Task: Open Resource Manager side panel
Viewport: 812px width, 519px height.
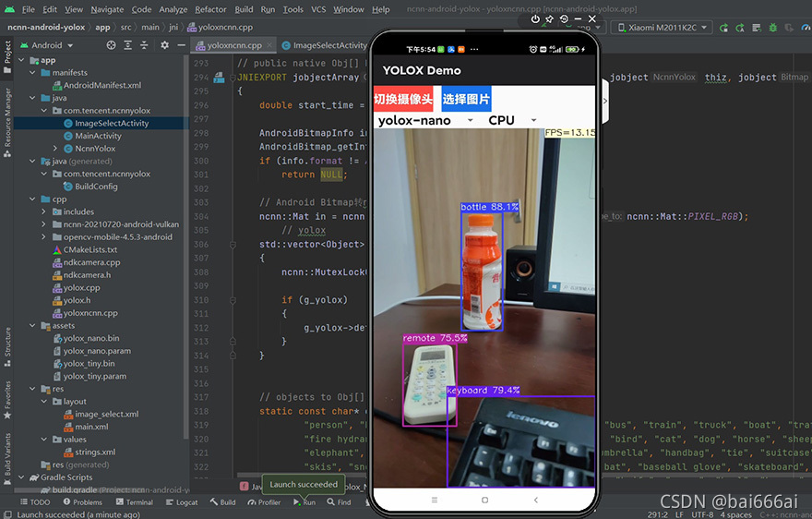Action: click(7, 122)
